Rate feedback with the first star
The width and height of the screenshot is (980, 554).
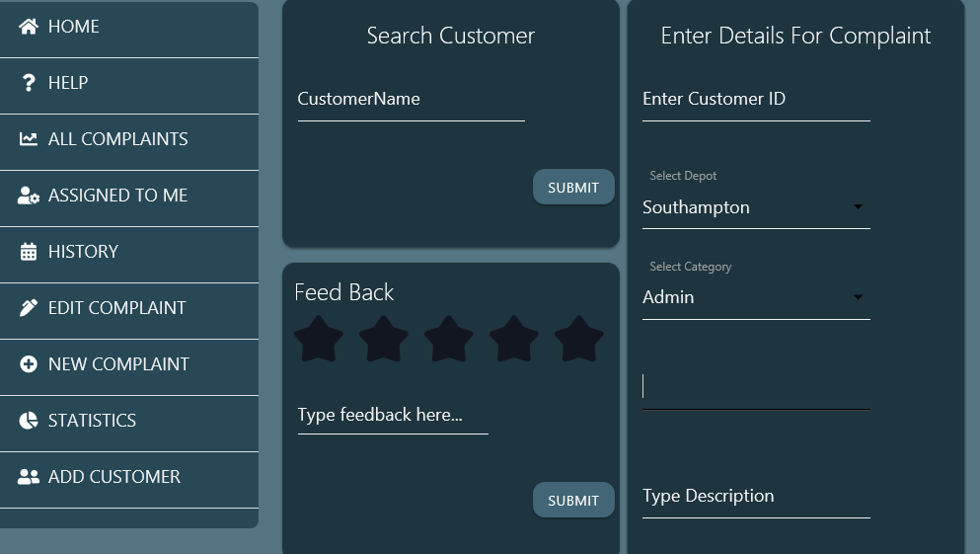(319, 339)
